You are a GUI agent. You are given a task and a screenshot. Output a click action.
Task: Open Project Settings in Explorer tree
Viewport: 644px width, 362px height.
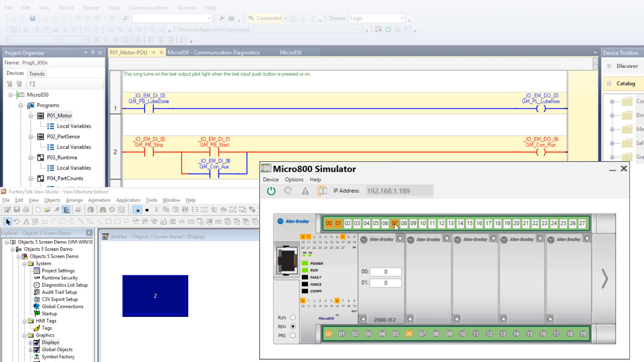[x=58, y=270]
